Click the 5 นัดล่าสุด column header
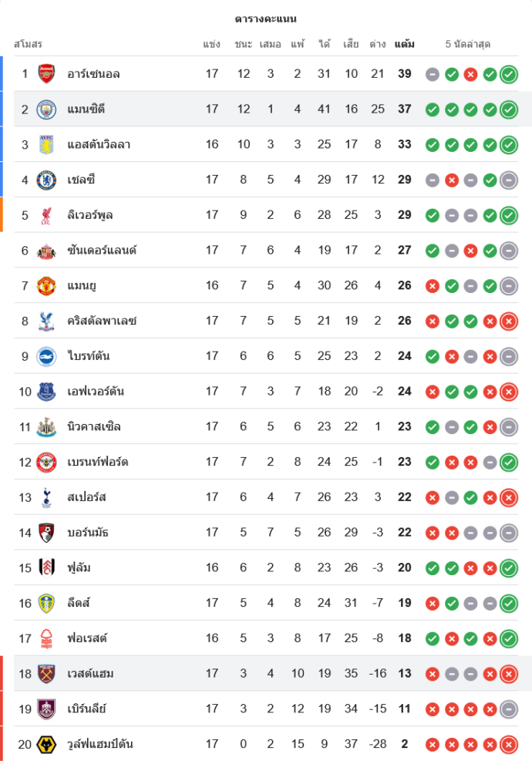The image size is (532, 771). (x=468, y=44)
